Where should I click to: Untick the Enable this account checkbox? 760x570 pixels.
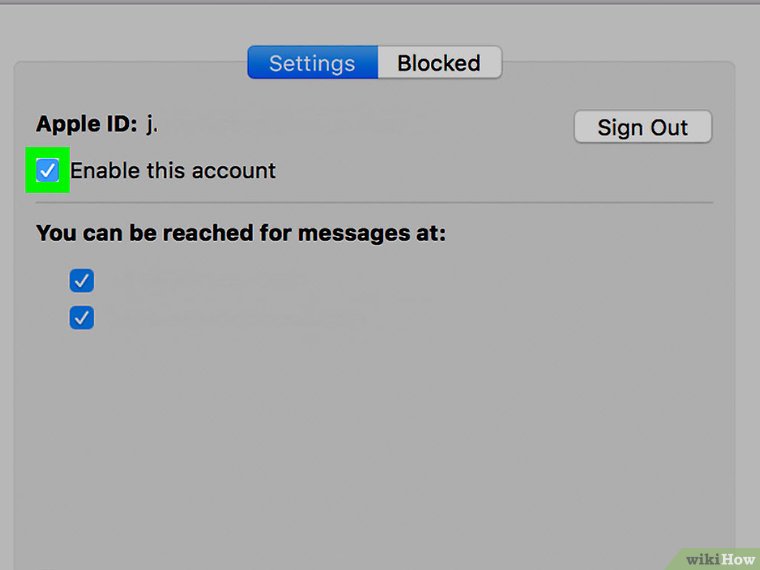point(48,170)
